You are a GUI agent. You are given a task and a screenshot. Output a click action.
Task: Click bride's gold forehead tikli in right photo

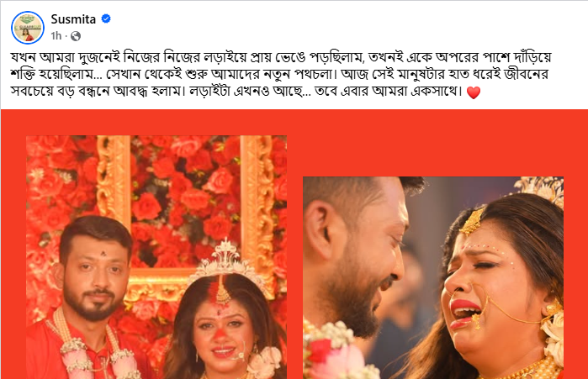(471, 222)
